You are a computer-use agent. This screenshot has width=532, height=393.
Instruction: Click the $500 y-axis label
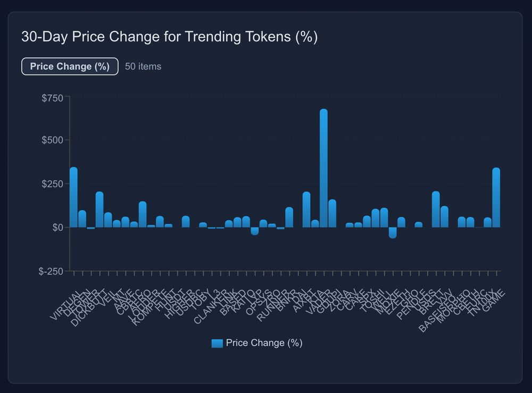pos(52,140)
